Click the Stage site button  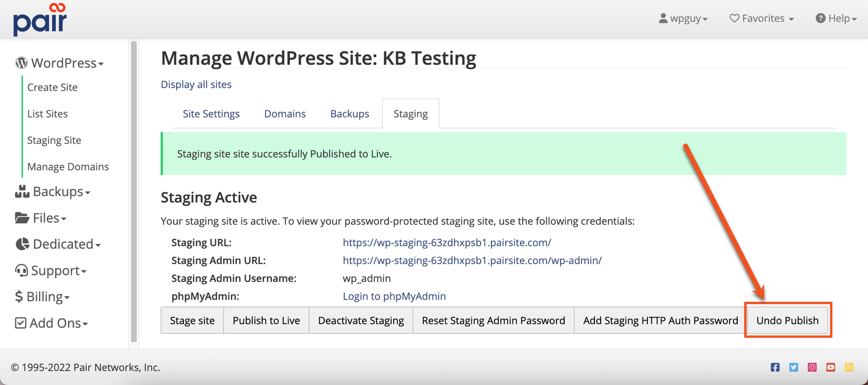click(192, 320)
